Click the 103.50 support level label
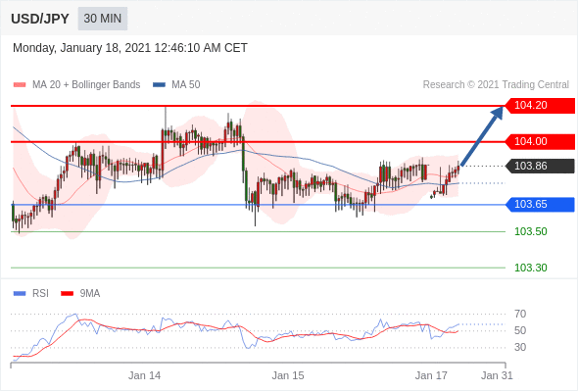 tap(530, 232)
